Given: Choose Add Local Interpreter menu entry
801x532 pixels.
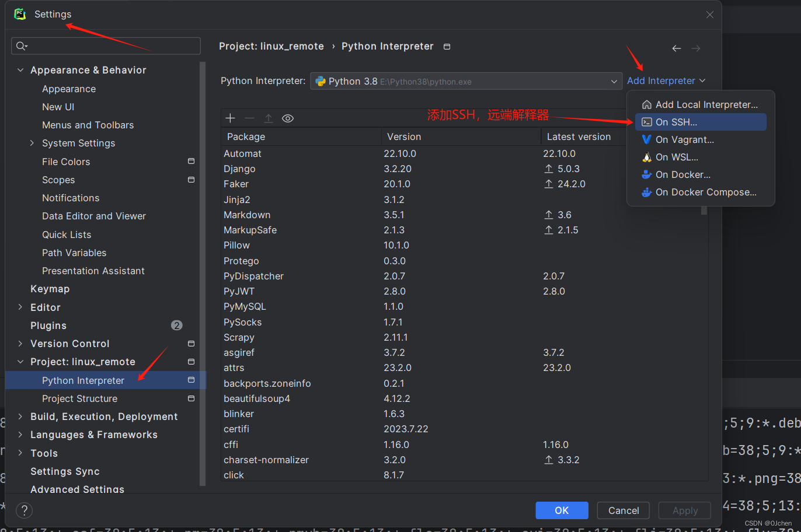Looking at the screenshot, I should tap(701, 104).
